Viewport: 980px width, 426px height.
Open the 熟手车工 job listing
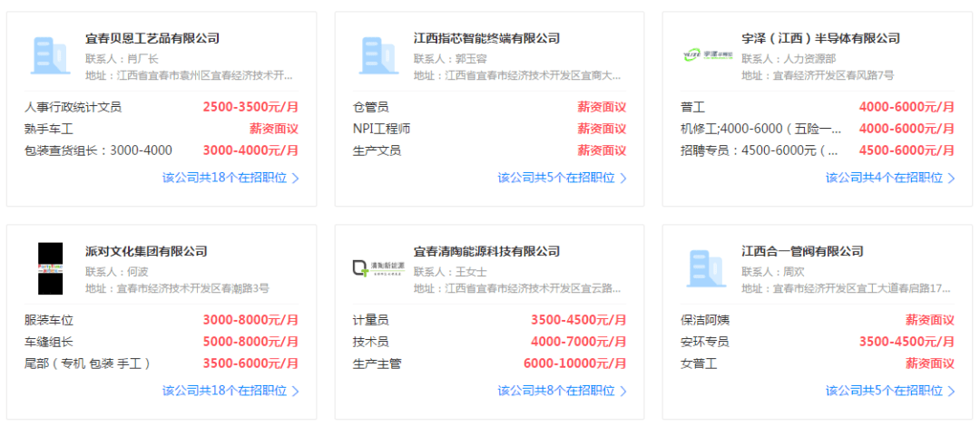point(49,130)
